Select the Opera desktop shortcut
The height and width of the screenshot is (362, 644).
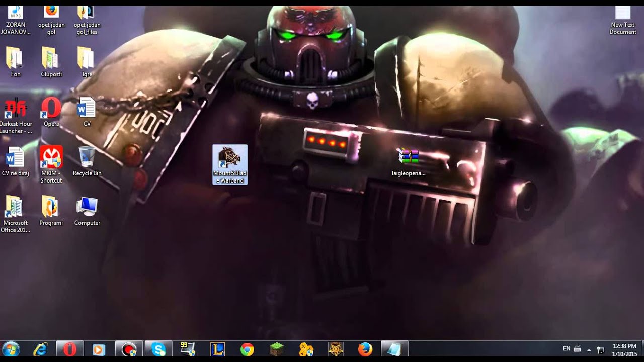click(51, 112)
